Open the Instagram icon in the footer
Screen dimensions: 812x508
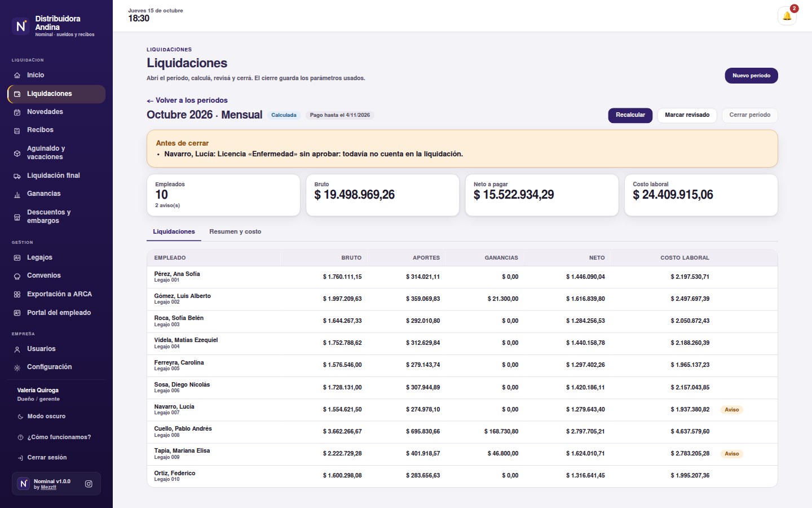[89, 484]
